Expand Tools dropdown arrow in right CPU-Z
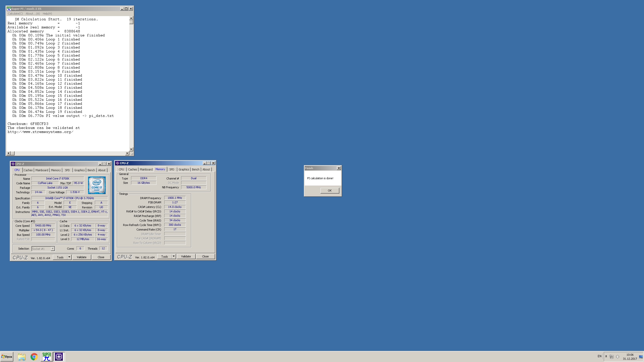 pyautogui.click(x=174, y=256)
